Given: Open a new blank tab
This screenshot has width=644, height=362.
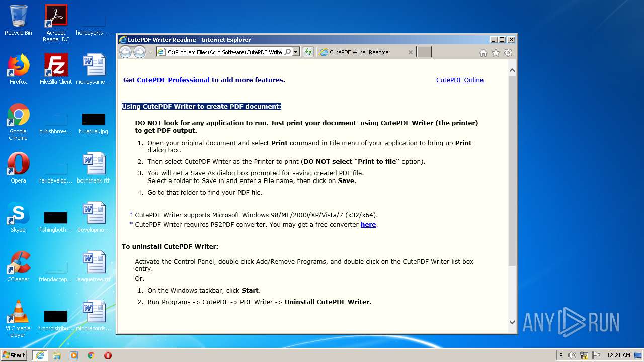Looking at the screenshot, I should (424, 52).
